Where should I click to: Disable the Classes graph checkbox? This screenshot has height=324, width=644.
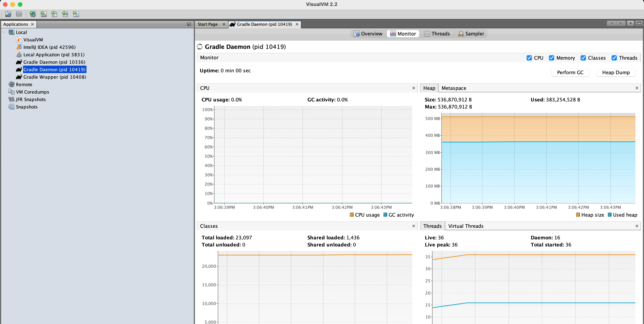583,58
